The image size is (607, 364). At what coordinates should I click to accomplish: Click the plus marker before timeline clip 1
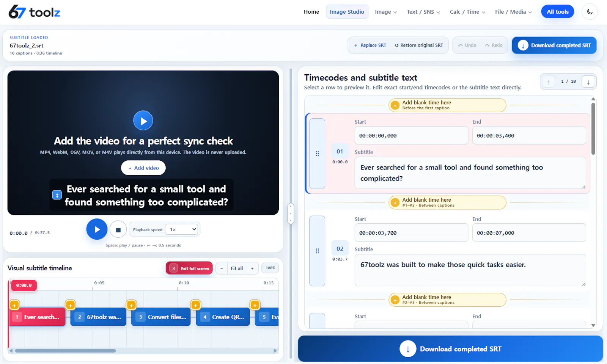tap(14, 305)
